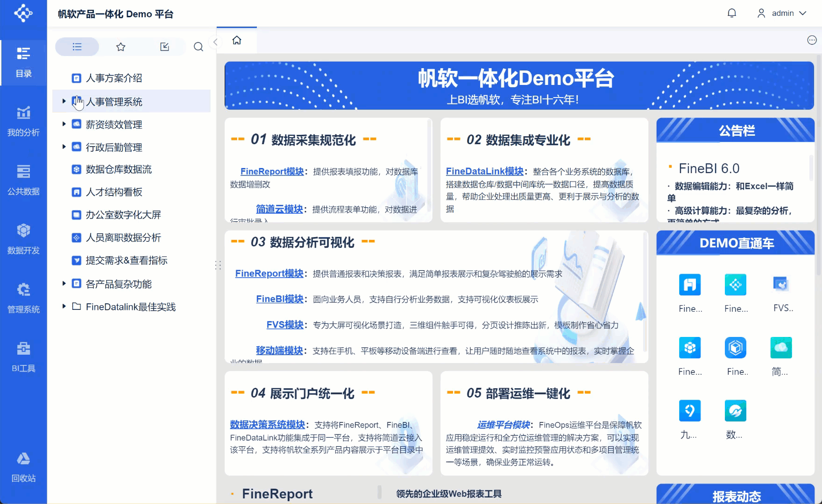Select the home tab
This screenshot has width=822, height=504.
point(237,40)
